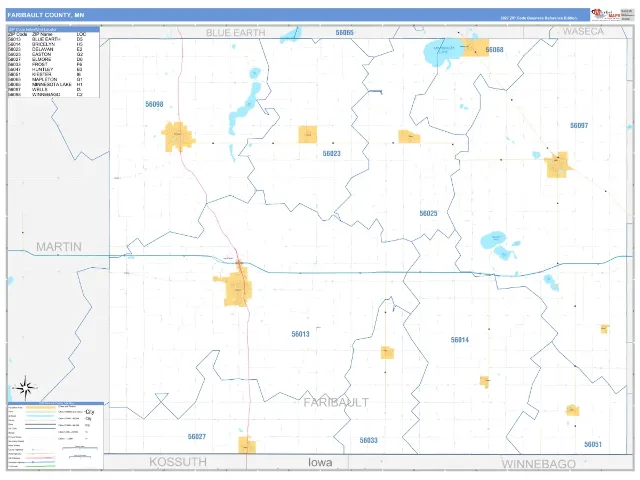Select ZIP code label 56033
The height and width of the screenshot is (480, 640).
pyautogui.click(x=369, y=440)
